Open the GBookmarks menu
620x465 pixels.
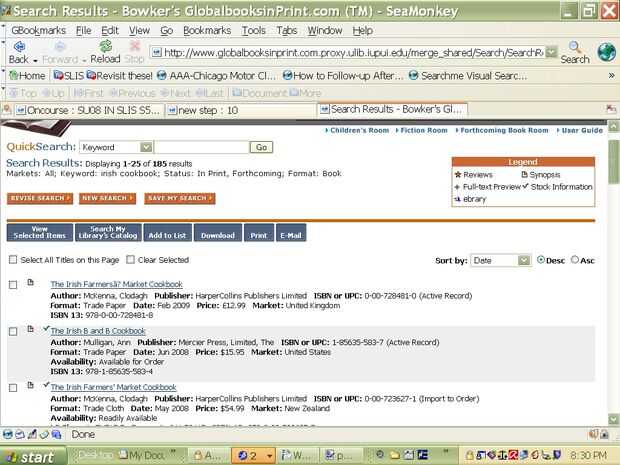click(38, 30)
